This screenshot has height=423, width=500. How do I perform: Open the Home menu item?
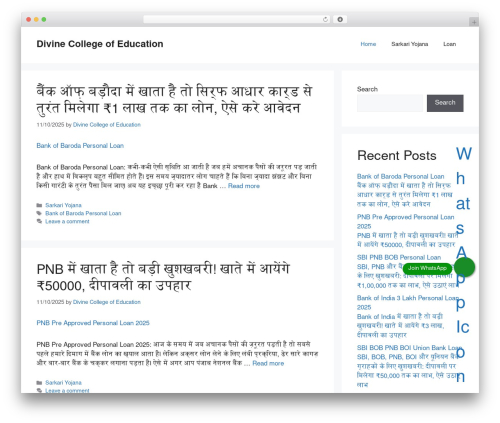pyautogui.click(x=368, y=44)
